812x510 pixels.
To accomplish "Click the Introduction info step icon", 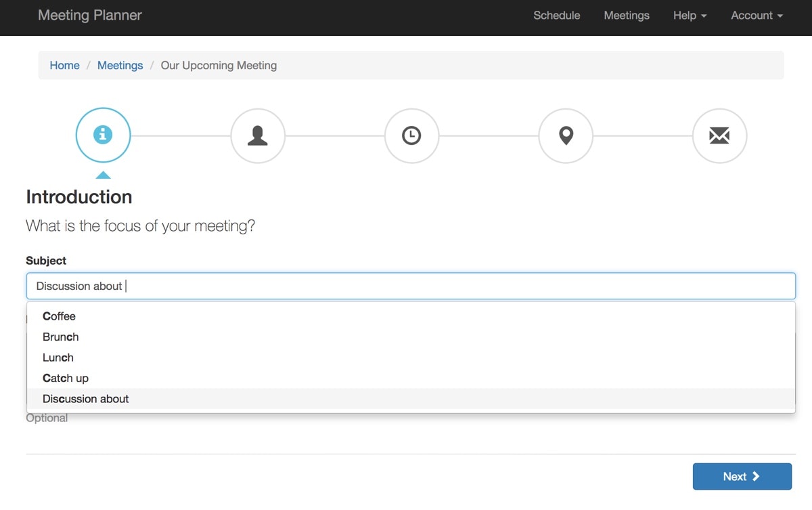I will coord(103,135).
